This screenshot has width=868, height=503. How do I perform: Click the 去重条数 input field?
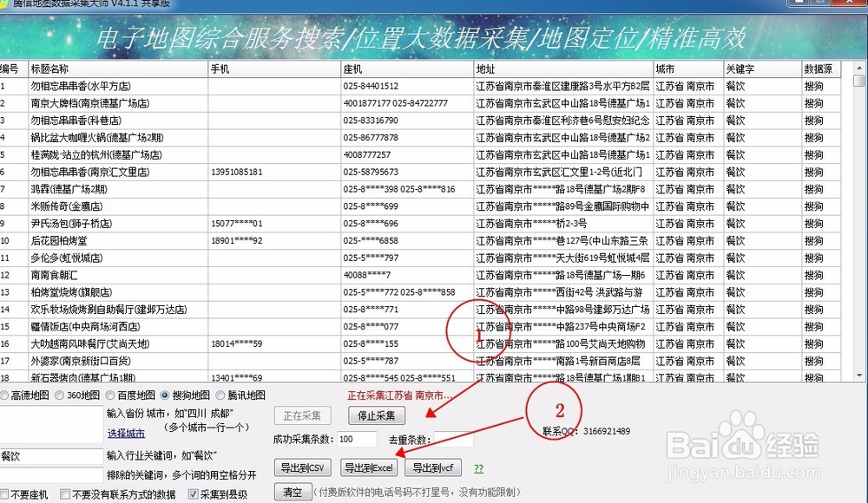coord(453,440)
